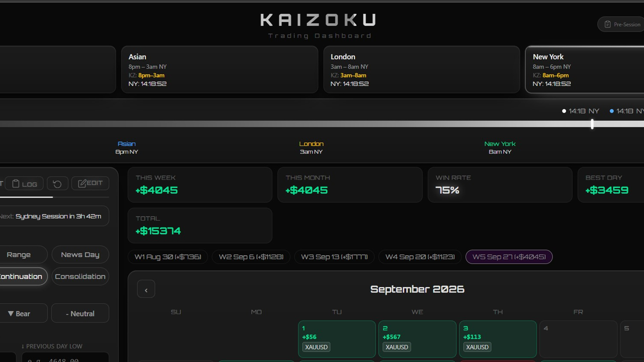The image size is (644, 362).
Task: Select the Neutral bias option
Action: pyautogui.click(x=80, y=313)
